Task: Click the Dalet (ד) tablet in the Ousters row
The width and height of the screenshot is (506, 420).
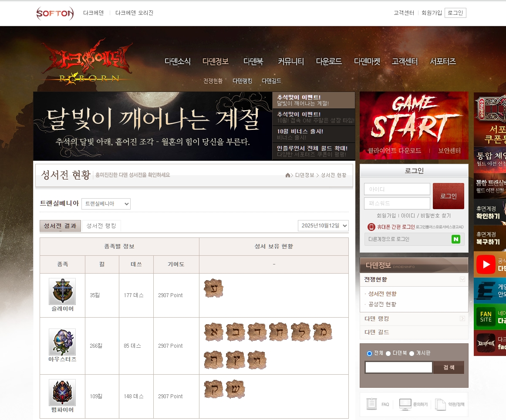Action: click(x=257, y=332)
